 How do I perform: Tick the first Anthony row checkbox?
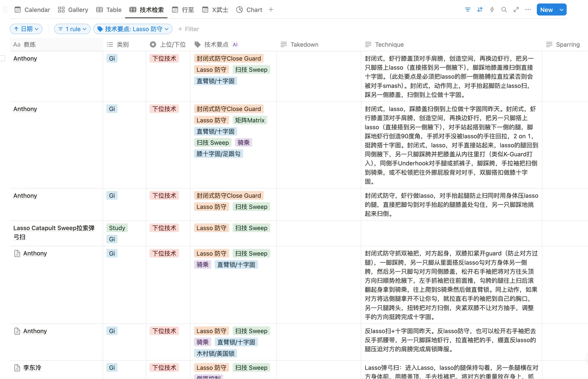click(x=3, y=59)
